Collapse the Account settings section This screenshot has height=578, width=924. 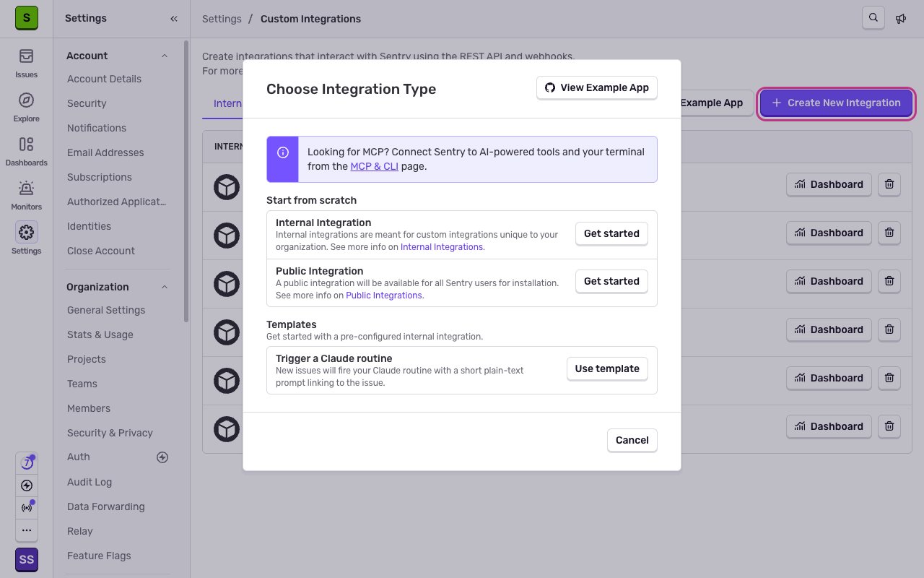coord(164,56)
